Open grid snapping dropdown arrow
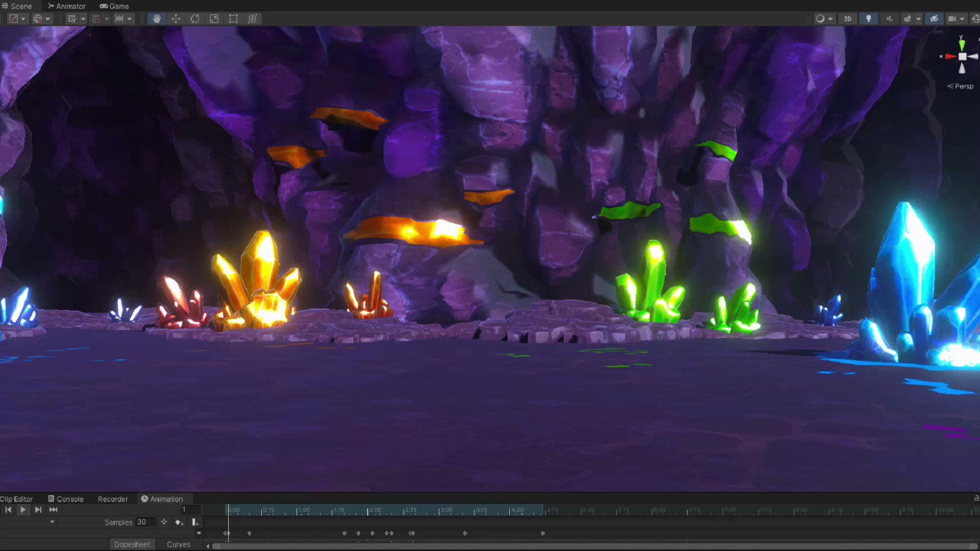Image resolution: width=980 pixels, height=551 pixels. pos(107,19)
